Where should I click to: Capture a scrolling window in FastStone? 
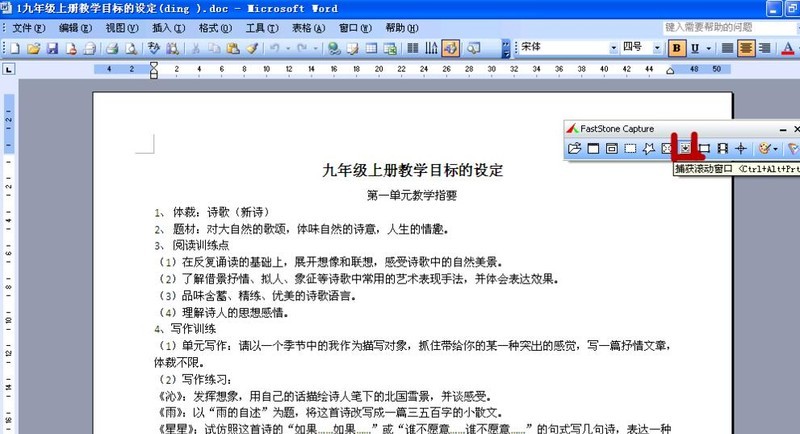point(686,148)
